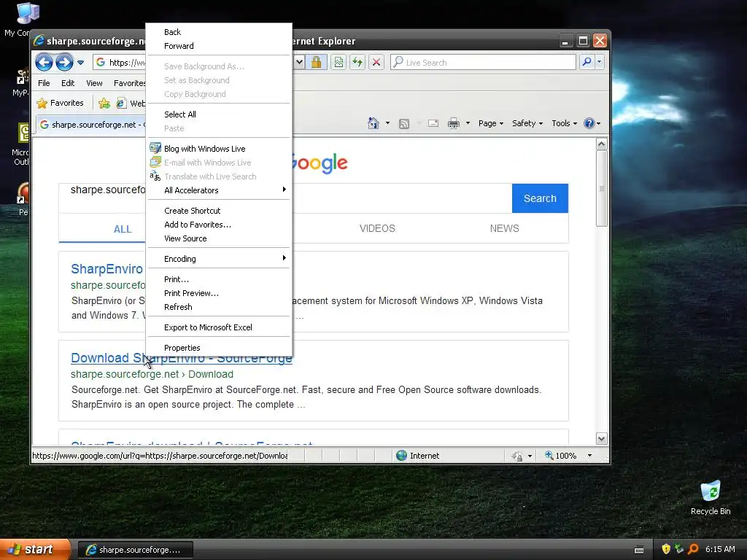Open the Favorites star button
The image size is (747, 560).
click(x=61, y=103)
